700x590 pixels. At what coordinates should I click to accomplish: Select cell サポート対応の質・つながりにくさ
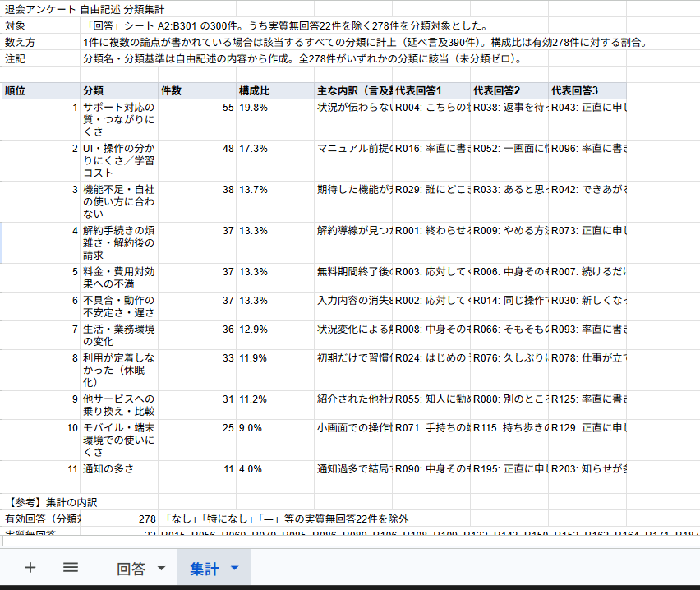point(119,119)
